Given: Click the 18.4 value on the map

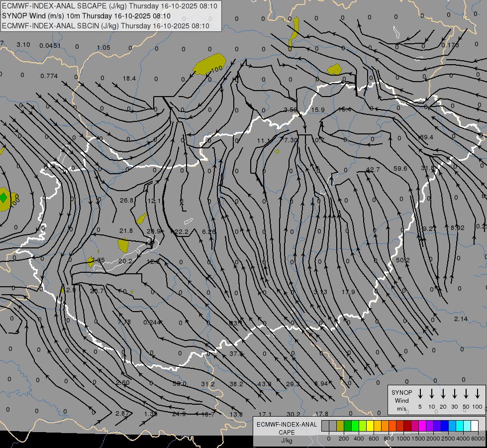Looking at the screenshot, I should 129,79.
